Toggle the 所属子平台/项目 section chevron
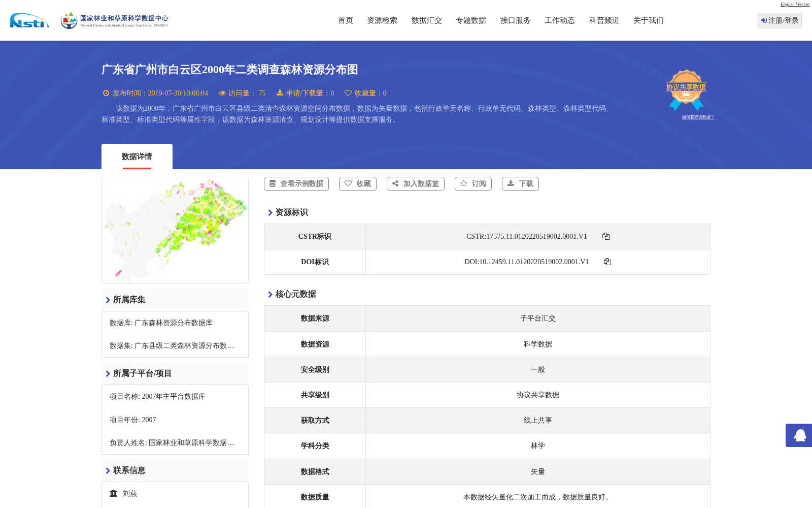The height and width of the screenshot is (508, 812). (108, 373)
